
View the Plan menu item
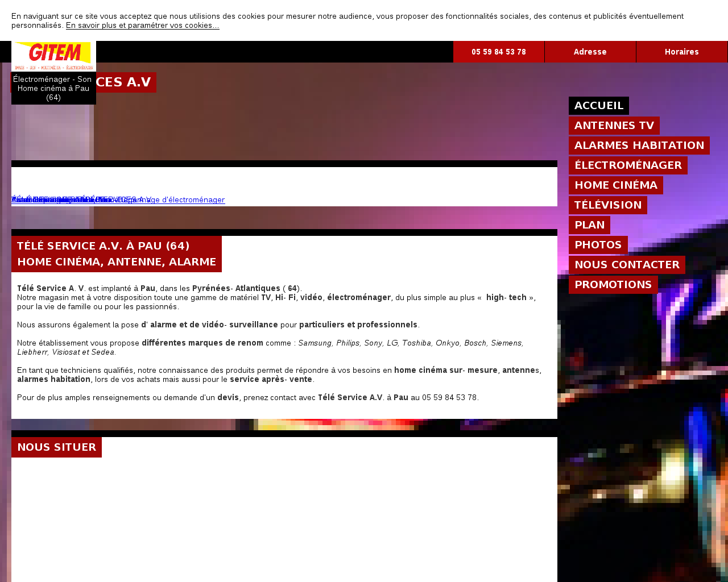pyautogui.click(x=589, y=225)
